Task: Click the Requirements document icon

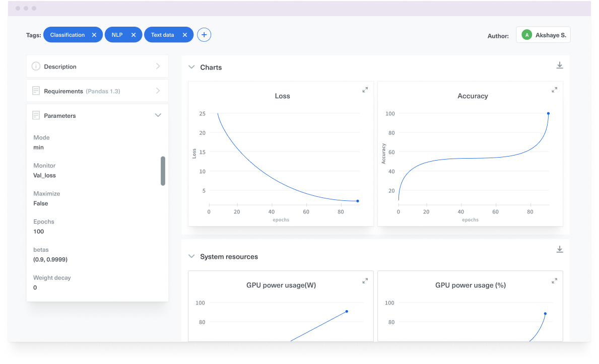Action: [x=35, y=91]
